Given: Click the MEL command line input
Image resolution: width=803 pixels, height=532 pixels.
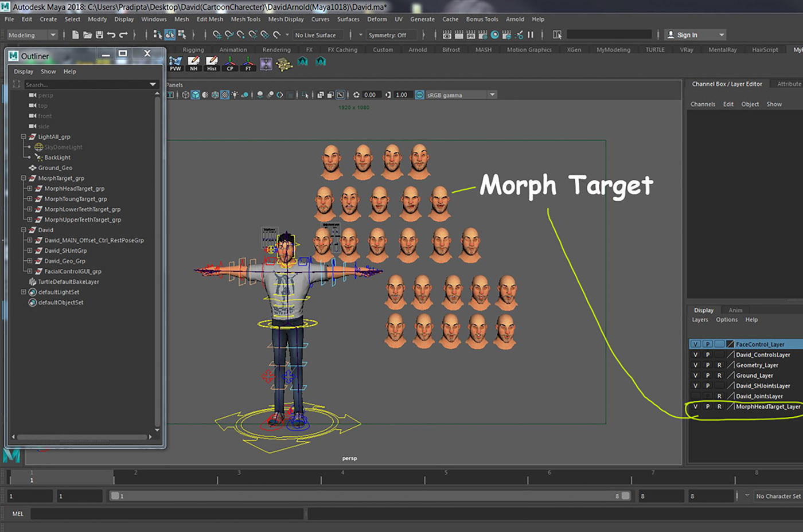Looking at the screenshot, I should (167, 514).
